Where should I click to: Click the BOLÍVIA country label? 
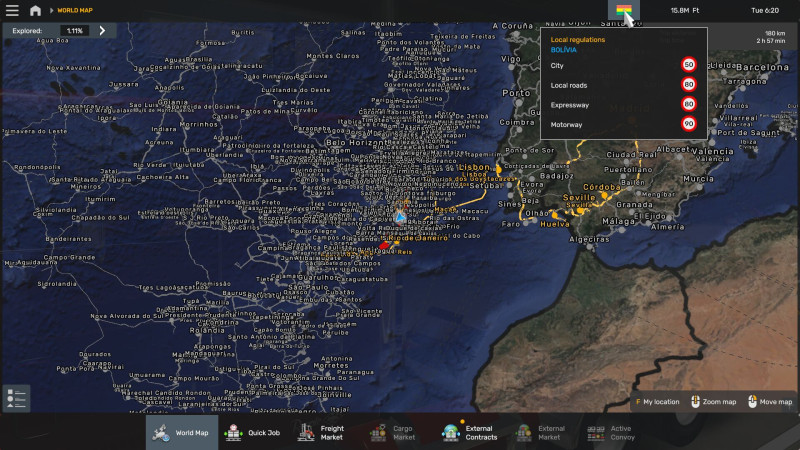[x=563, y=50]
